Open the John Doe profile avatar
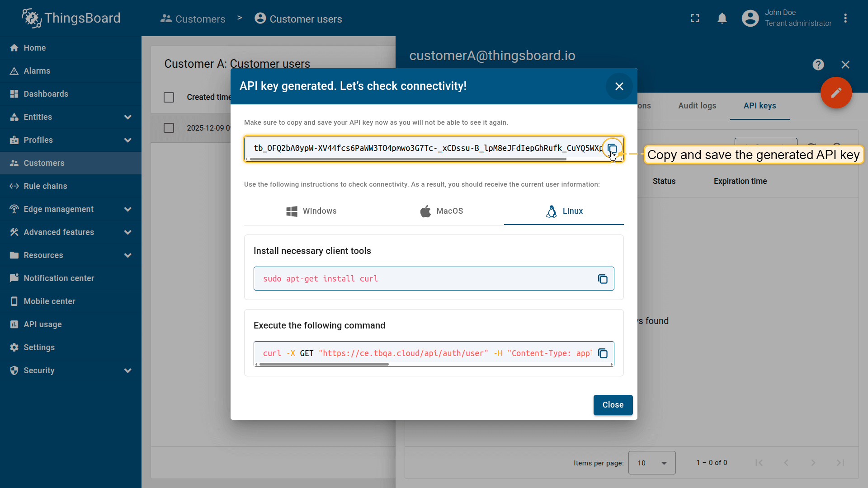 750,19
